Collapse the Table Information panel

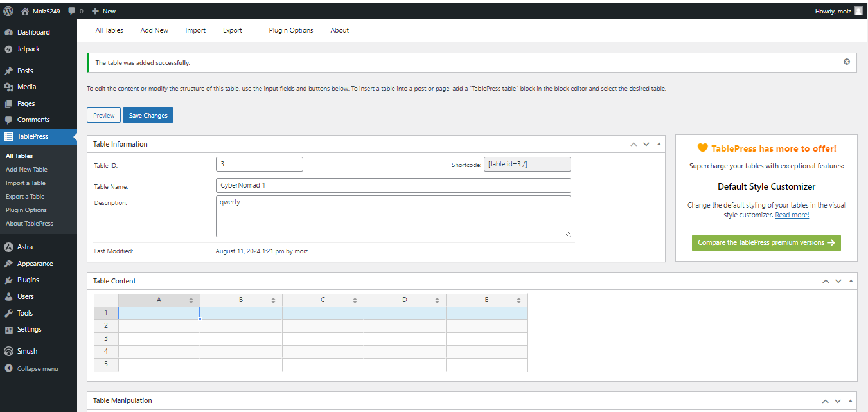(x=659, y=144)
